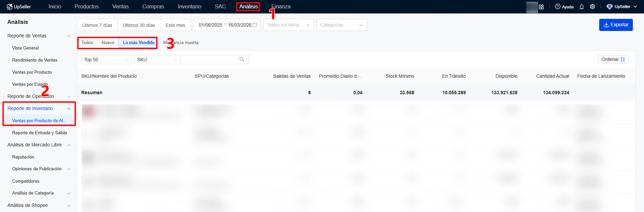The image size is (644, 212).
Task: Open the apps grid icon
Action: pos(541,7)
